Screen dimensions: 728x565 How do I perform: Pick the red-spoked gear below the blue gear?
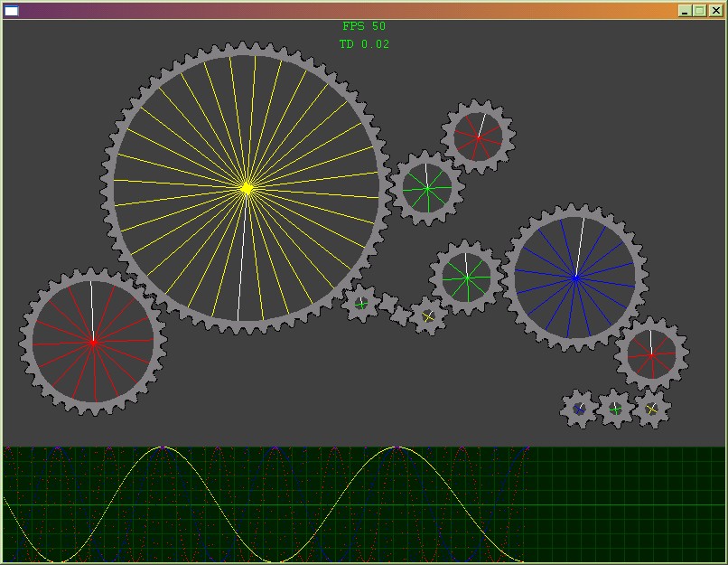click(x=651, y=355)
